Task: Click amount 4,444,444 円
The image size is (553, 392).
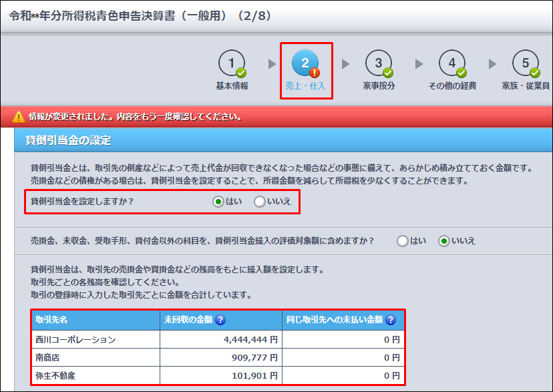Action: [x=250, y=339]
